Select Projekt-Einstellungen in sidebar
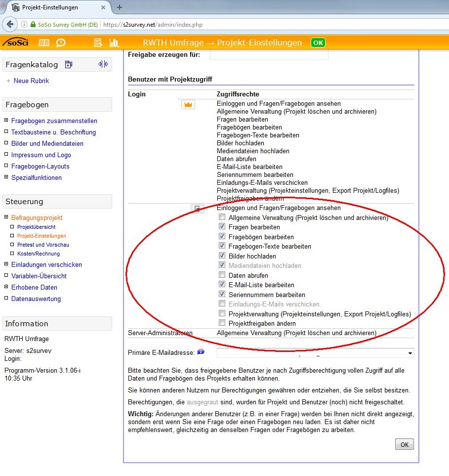 tap(41, 236)
